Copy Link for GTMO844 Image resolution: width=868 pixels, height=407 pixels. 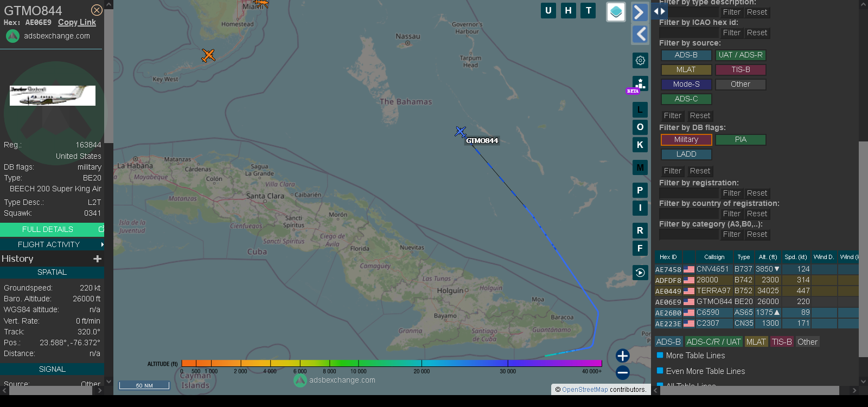[77, 22]
